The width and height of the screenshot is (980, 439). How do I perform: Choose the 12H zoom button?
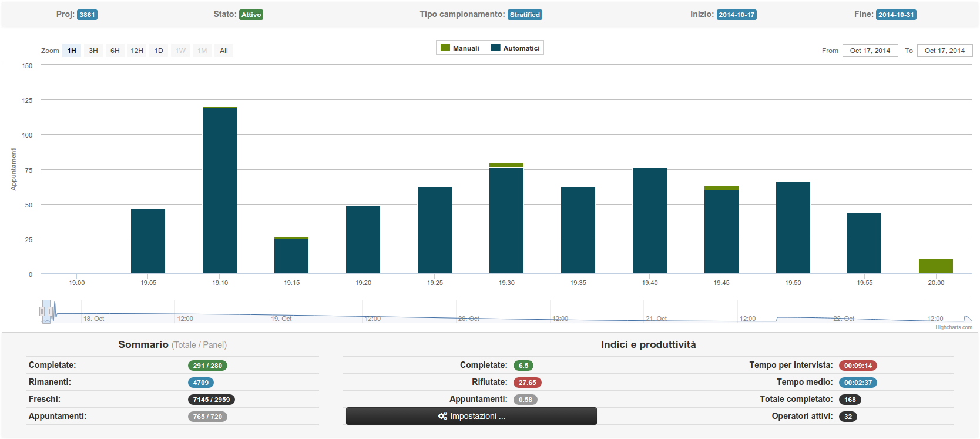click(x=137, y=51)
